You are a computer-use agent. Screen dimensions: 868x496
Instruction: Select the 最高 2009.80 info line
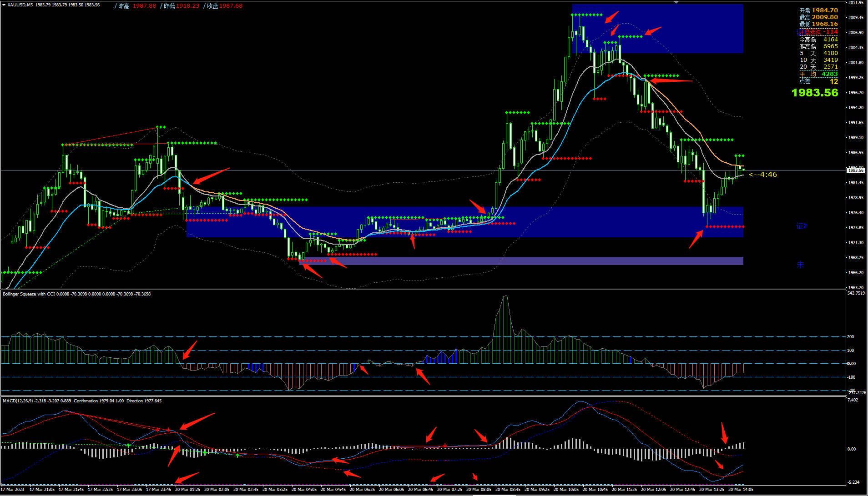818,17
